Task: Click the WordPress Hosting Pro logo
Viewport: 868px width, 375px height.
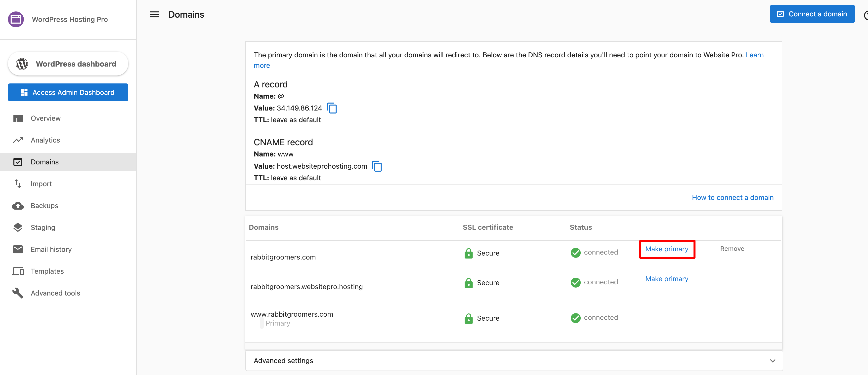Action: click(x=16, y=19)
